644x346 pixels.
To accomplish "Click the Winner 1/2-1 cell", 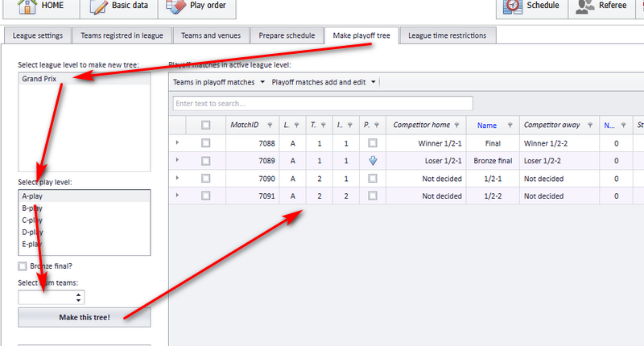I will tap(427, 143).
